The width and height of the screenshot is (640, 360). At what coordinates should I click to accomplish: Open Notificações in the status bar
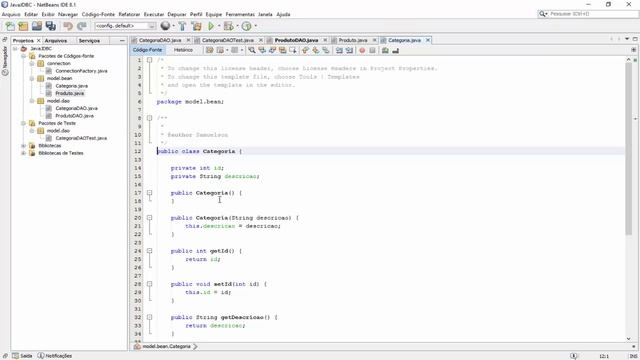click(x=55, y=356)
